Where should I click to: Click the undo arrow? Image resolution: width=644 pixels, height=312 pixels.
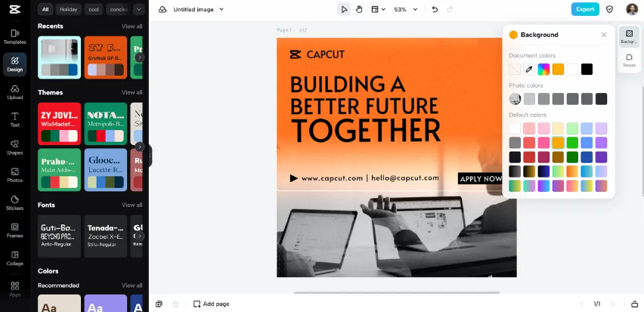pyautogui.click(x=435, y=9)
